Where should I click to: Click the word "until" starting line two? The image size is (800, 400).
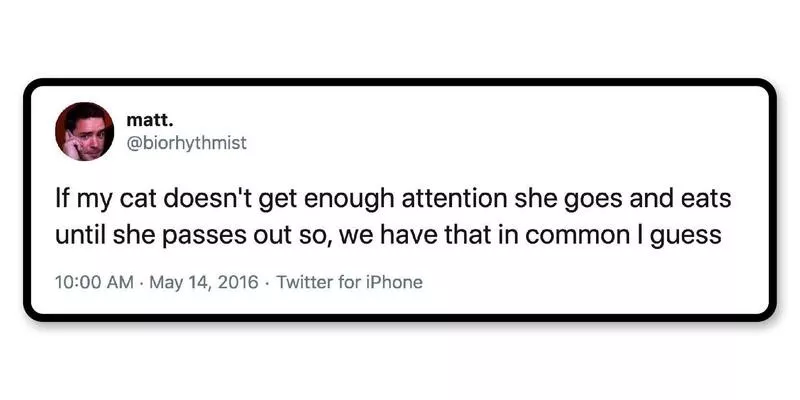click(79, 235)
